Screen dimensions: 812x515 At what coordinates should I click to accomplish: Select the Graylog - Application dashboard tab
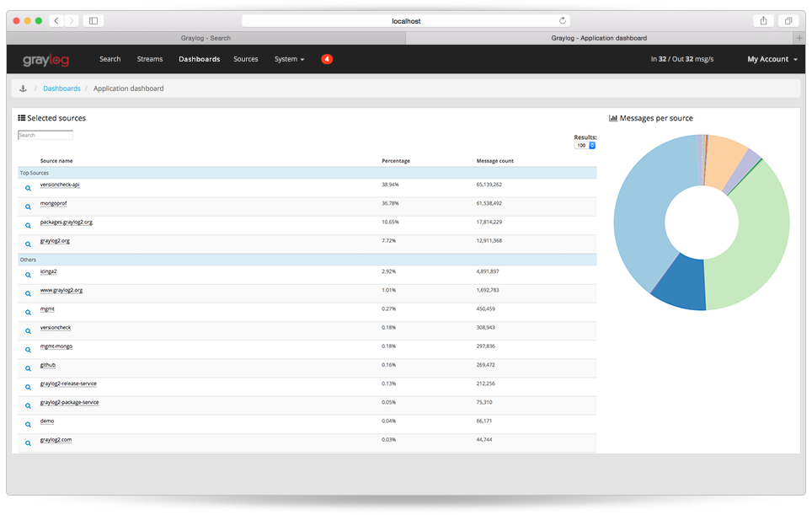coord(599,38)
